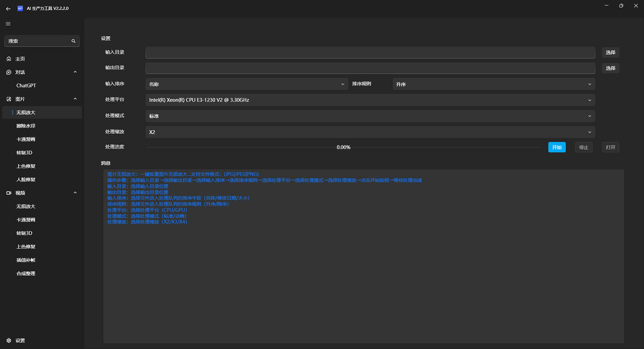Image resolution: width=644 pixels, height=349 pixels.
Task: Click the 输出目录 text field
Action: point(370,68)
